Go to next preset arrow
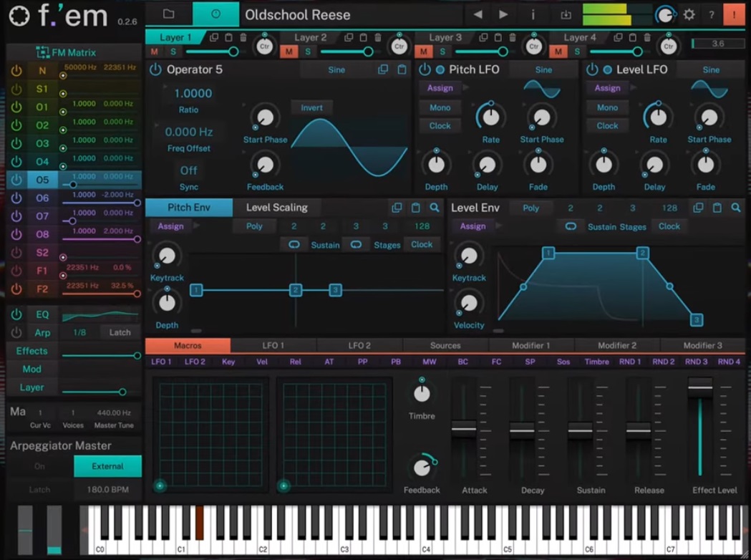The width and height of the screenshot is (751, 560). (503, 14)
